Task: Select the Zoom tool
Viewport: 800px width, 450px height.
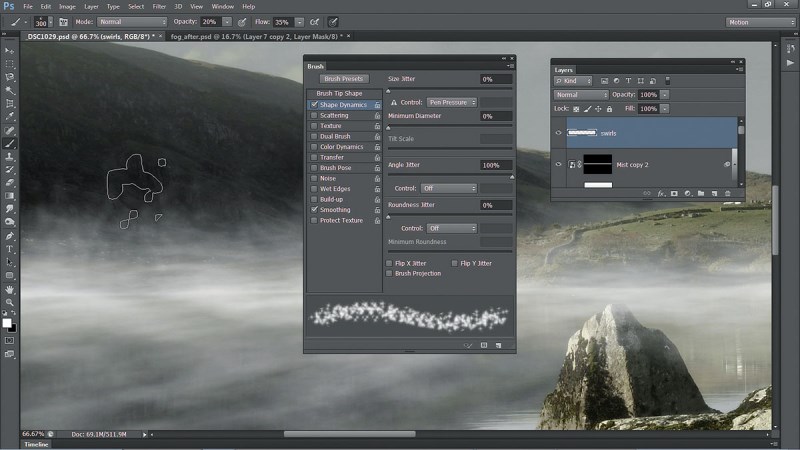Action: click(10, 302)
